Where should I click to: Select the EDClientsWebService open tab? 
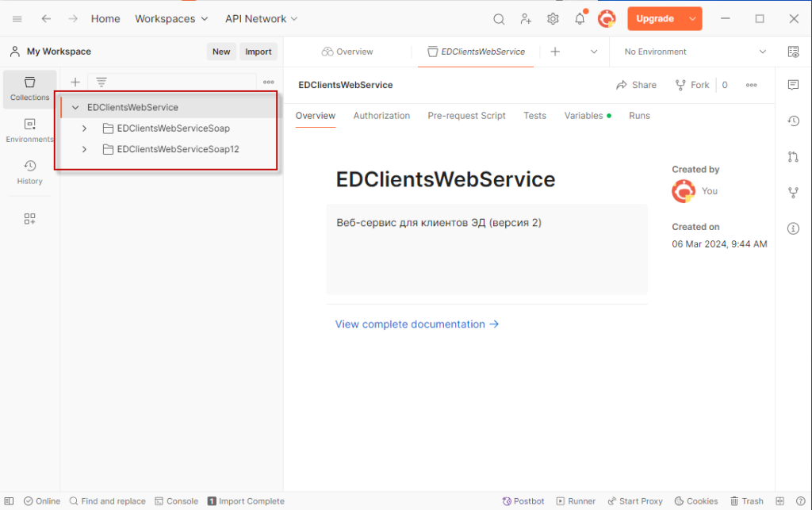click(476, 52)
